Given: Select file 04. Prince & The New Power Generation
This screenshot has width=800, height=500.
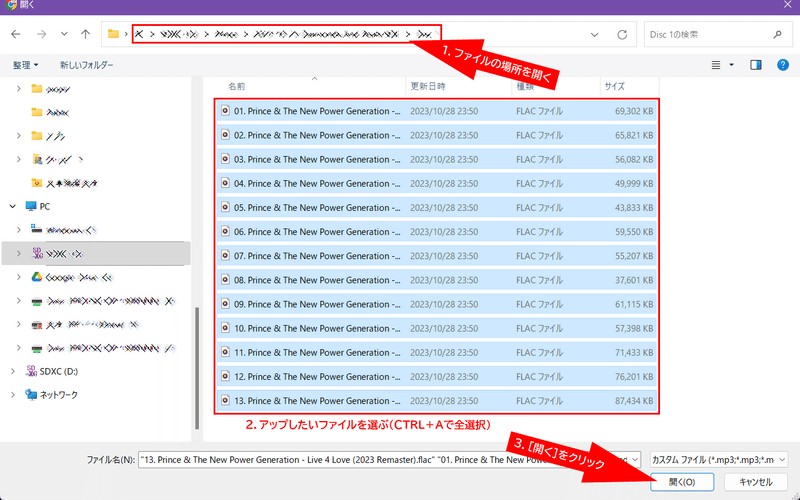Looking at the screenshot, I should click(x=436, y=183).
